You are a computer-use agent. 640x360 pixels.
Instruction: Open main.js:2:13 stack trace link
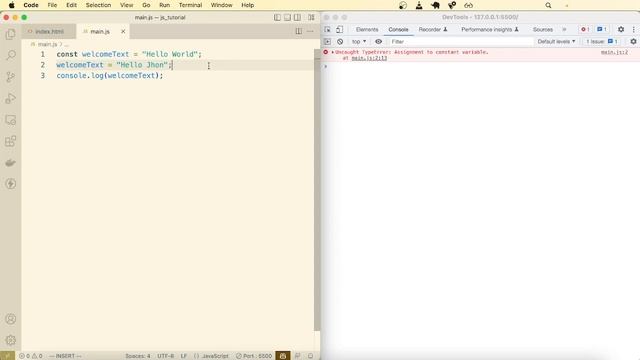(x=369, y=58)
